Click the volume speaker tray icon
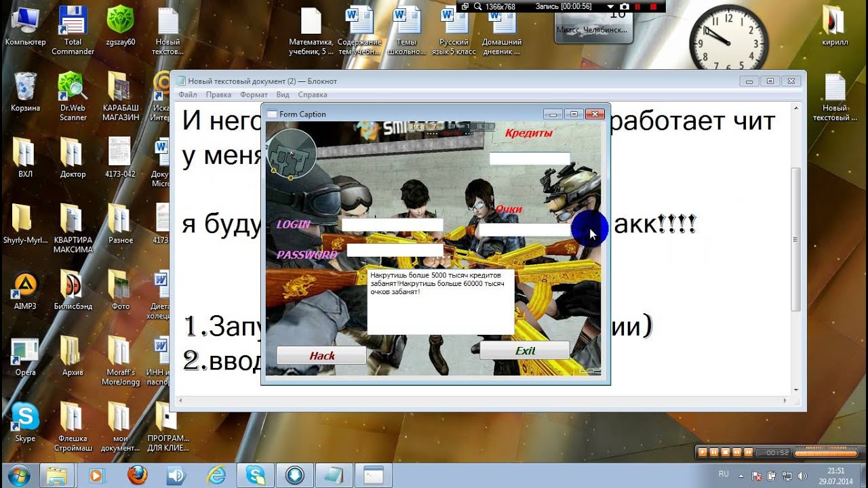 pos(802,475)
